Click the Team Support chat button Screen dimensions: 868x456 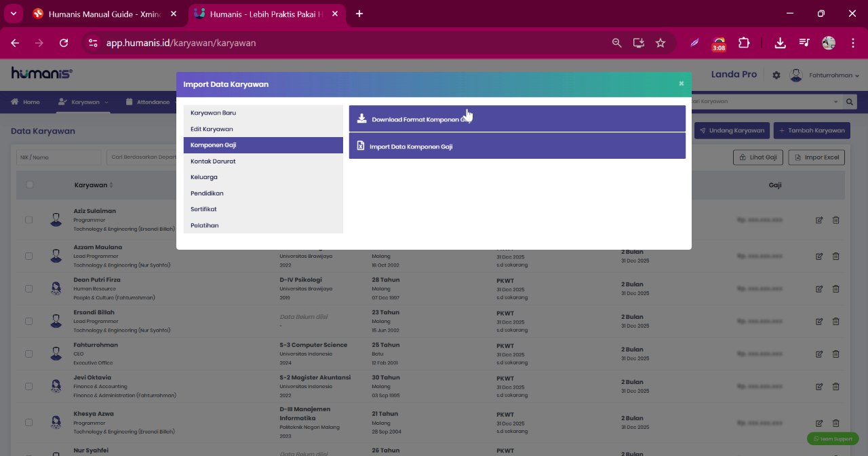coord(833,439)
